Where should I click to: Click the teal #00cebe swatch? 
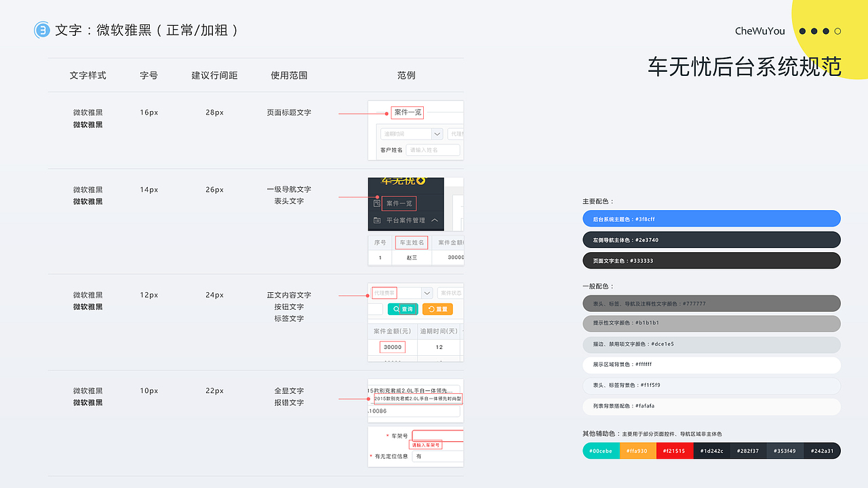coord(601,451)
